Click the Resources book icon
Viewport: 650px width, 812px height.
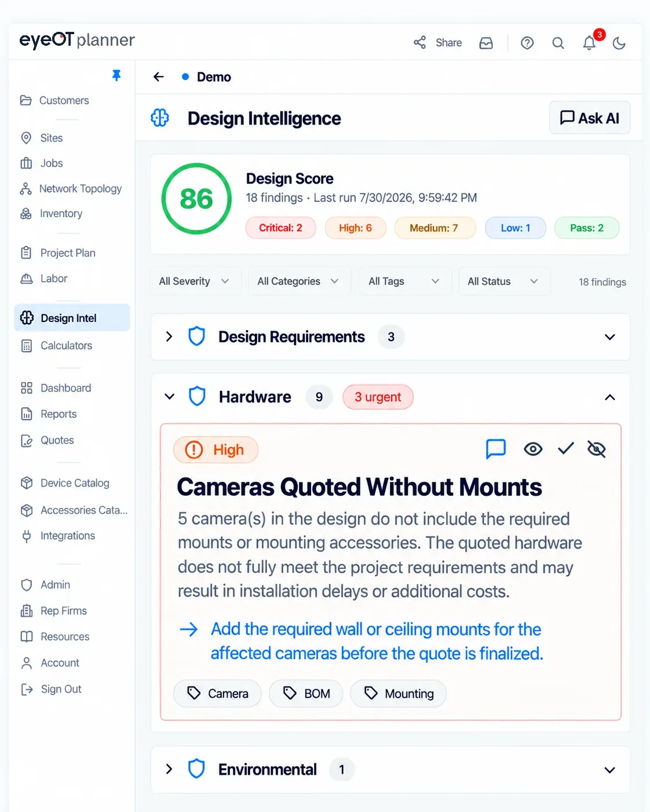point(27,637)
